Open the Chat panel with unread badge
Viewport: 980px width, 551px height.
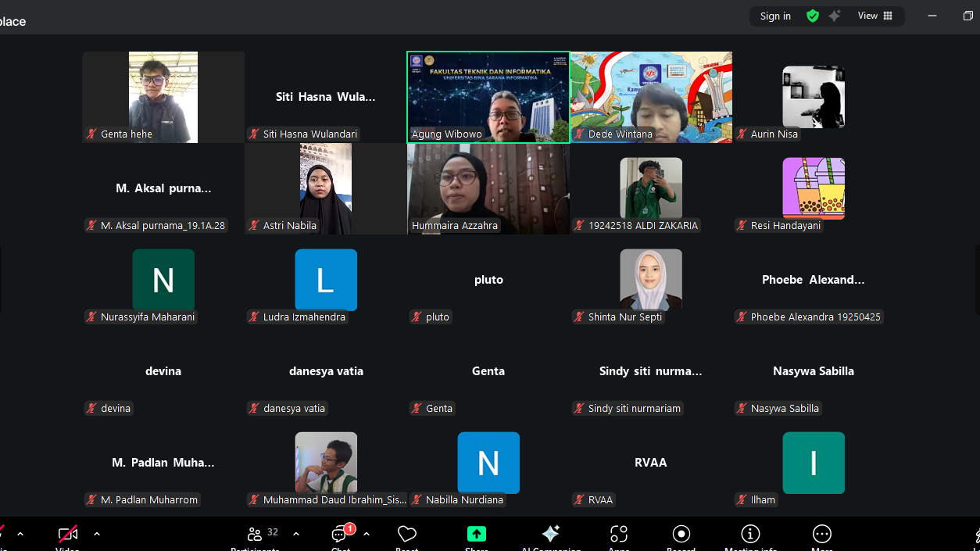pos(341,535)
